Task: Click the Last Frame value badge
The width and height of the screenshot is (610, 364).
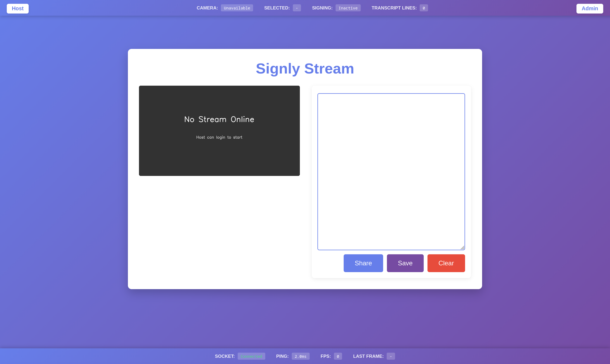Action: [x=390, y=356]
